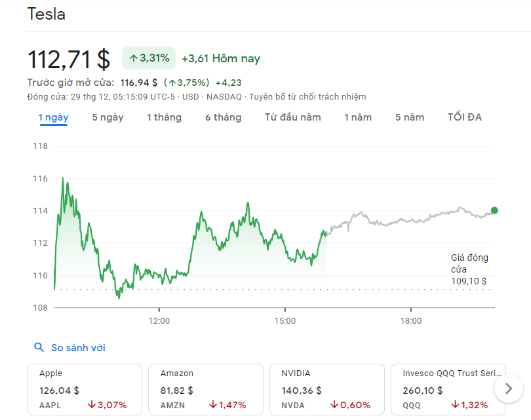
Task: Open the 5 năm range tab
Action: 410,117
